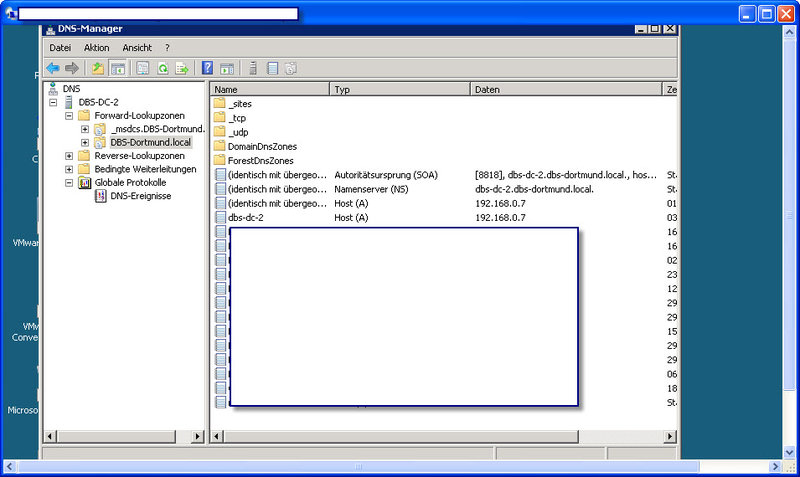The width and height of the screenshot is (800, 477).
Task: Select Forward-Lookupzonen in the tree
Action: pos(139,116)
